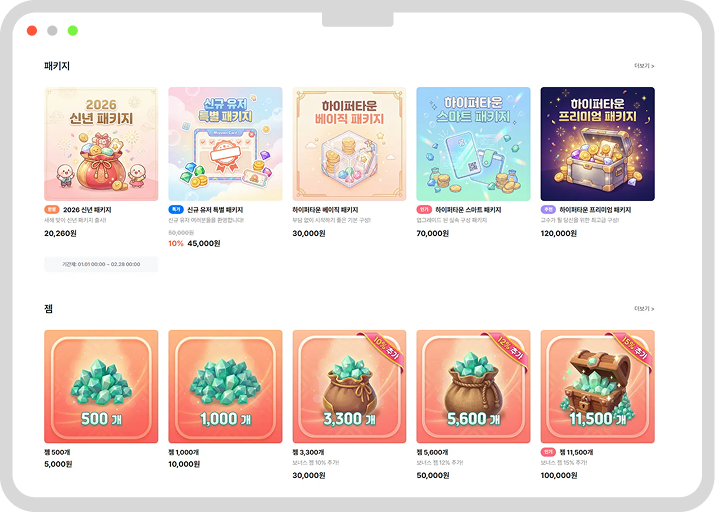Image resolution: width=715 pixels, height=512 pixels.
Task: Click the 기간제 01.01 ~ 02.28 period label
Action: [101, 264]
